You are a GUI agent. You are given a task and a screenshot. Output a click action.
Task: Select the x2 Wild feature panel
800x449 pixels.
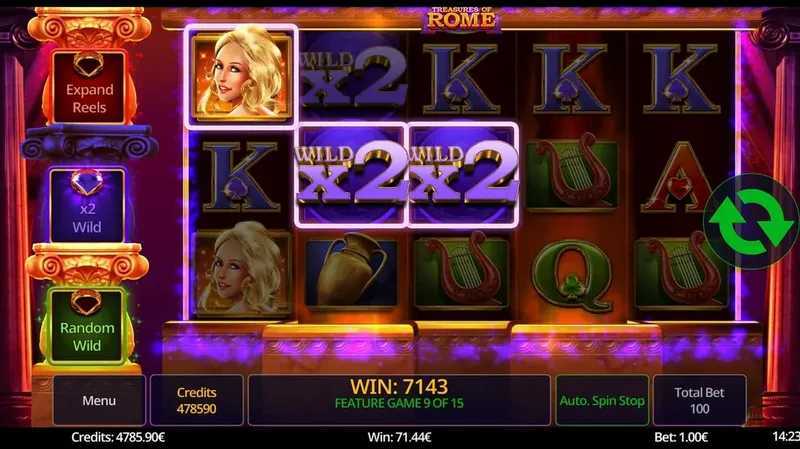click(x=87, y=206)
